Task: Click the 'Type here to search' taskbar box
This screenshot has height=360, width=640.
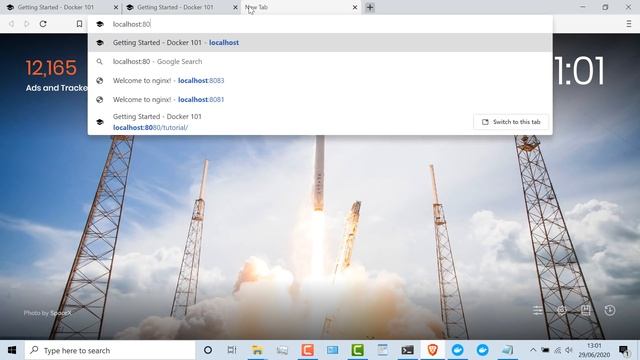Action: point(110,350)
